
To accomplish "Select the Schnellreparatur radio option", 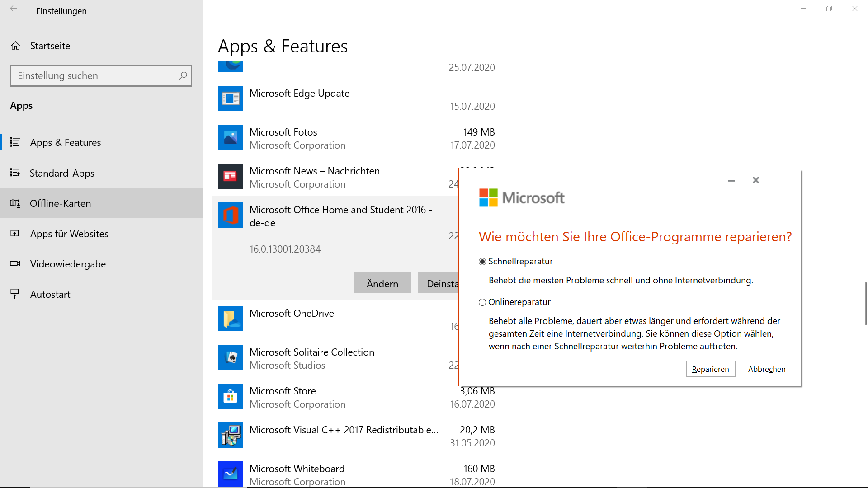I will point(482,262).
